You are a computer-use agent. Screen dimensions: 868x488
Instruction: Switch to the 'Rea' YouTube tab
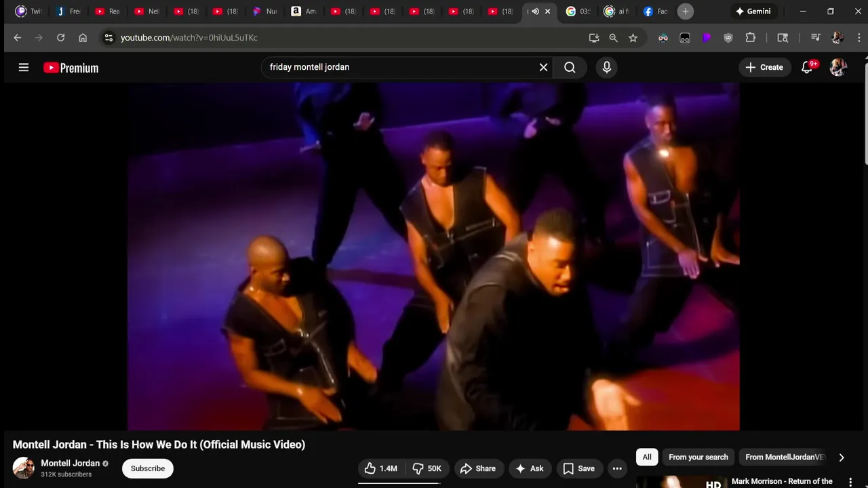click(x=108, y=12)
